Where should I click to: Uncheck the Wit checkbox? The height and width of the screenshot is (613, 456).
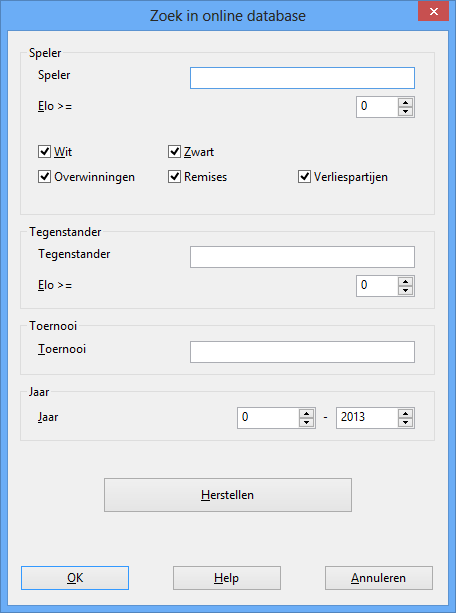[x=44, y=152]
